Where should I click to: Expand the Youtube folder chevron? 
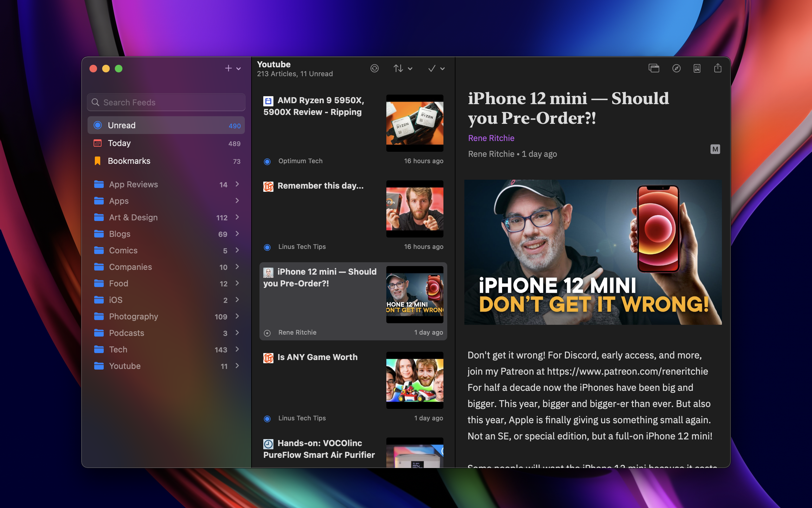pos(237,365)
